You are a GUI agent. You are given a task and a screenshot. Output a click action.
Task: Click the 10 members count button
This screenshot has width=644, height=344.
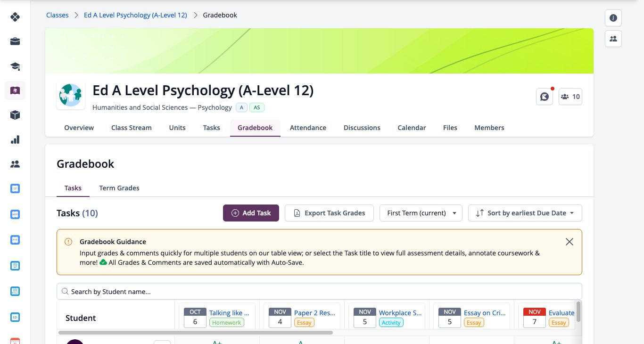pos(570,97)
